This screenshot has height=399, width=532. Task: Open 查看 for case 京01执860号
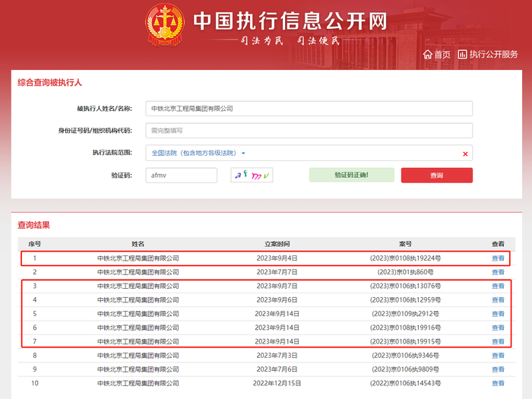pyautogui.click(x=498, y=272)
